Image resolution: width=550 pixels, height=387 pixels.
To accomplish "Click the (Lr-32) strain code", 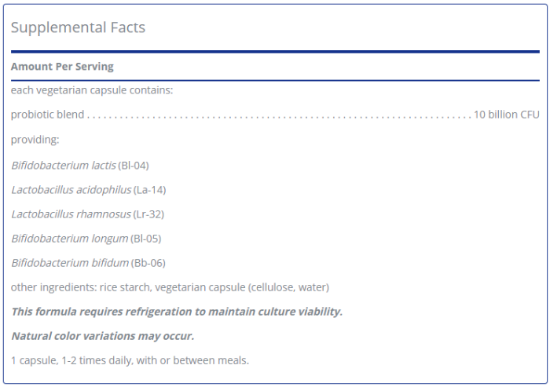I will [148, 214].
